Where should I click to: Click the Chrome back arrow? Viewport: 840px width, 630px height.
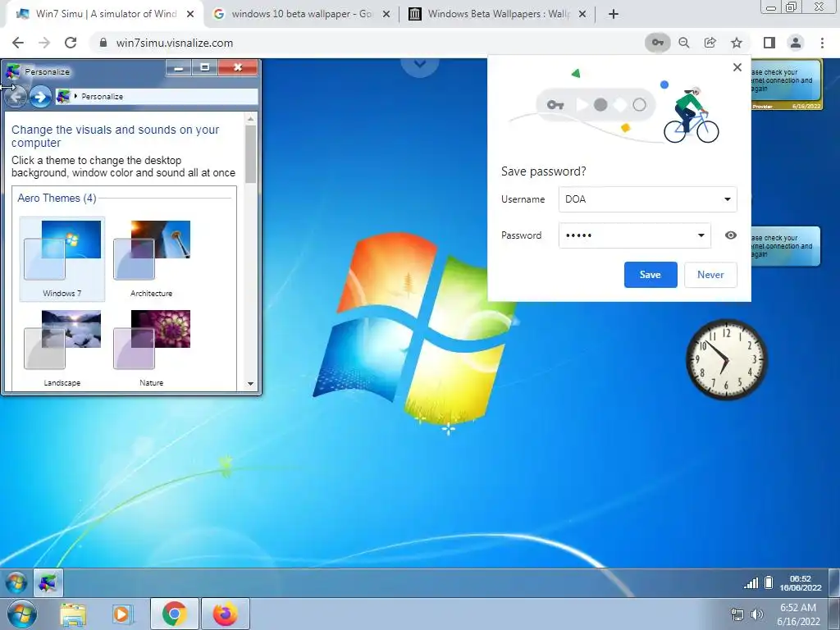coord(18,43)
